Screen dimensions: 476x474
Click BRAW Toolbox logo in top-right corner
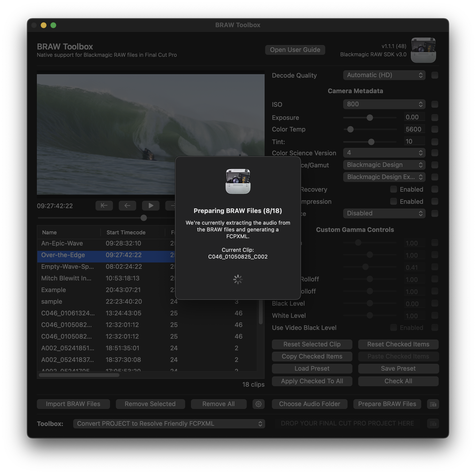click(x=423, y=50)
